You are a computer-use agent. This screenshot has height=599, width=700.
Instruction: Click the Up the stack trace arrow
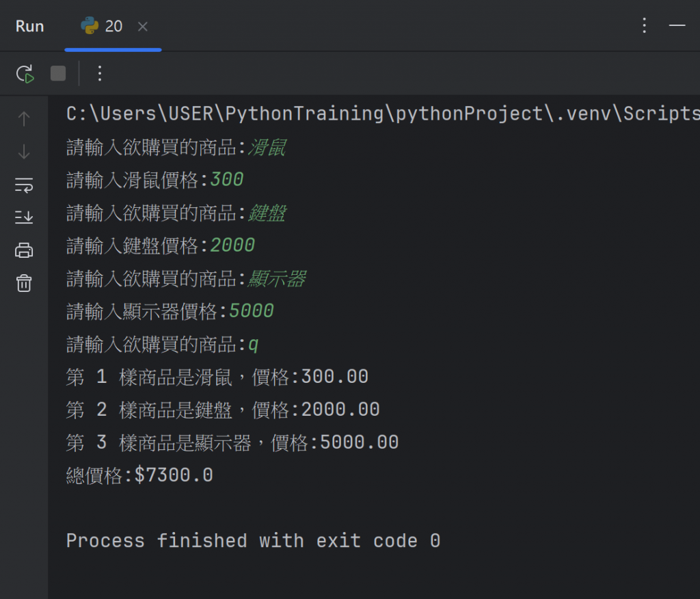(24, 119)
